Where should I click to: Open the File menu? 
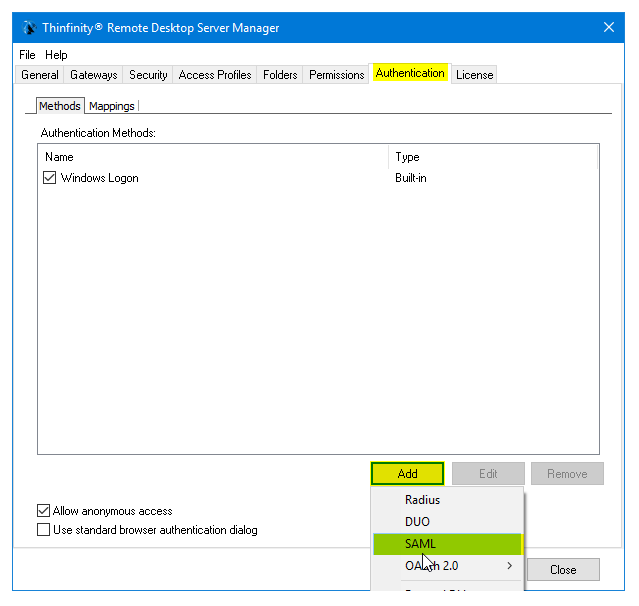(27, 55)
